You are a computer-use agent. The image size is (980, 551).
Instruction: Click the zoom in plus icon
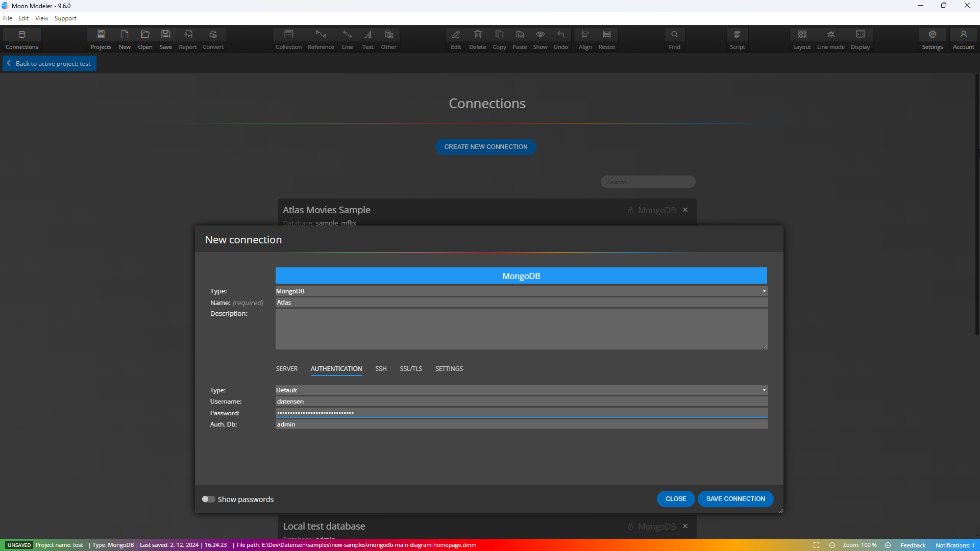pyautogui.click(x=888, y=545)
